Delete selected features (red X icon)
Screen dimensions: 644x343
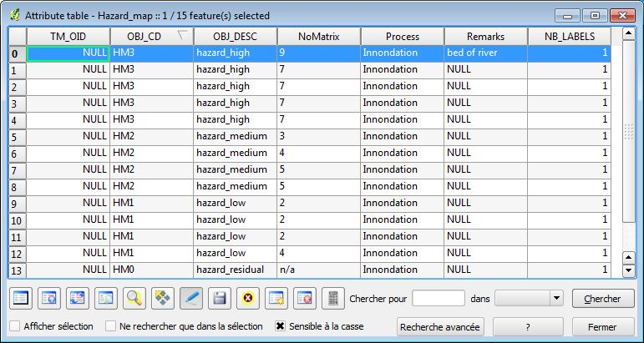[x=248, y=299]
